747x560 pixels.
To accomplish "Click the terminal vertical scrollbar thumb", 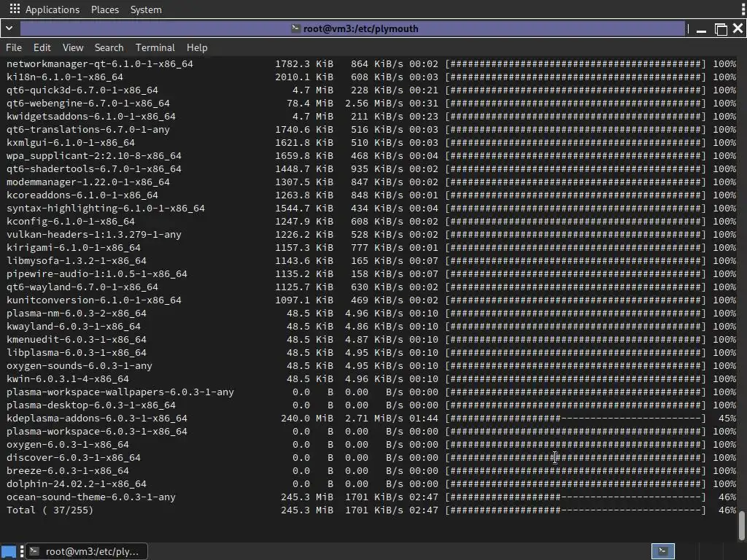I will (x=741, y=526).
